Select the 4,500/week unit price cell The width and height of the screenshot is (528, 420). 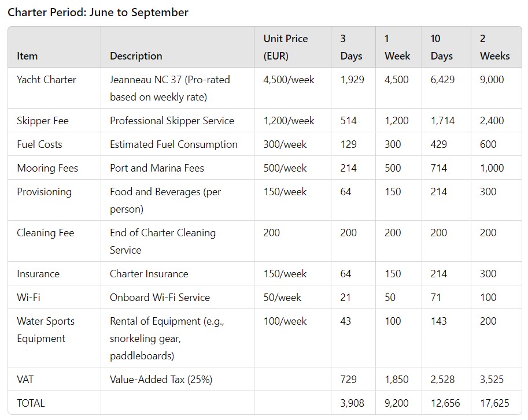pos(289,80)
